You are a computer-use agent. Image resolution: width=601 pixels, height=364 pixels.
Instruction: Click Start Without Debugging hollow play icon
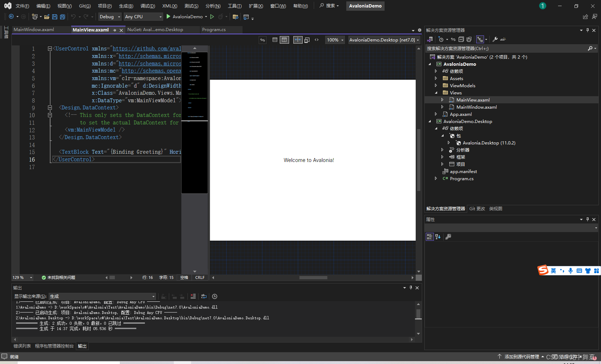pos(212,17)
